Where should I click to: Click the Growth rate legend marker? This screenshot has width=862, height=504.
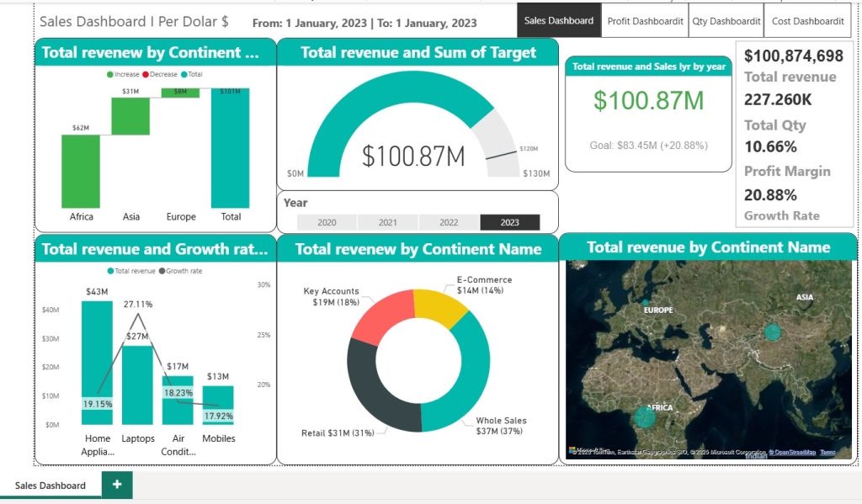(162, 271)
